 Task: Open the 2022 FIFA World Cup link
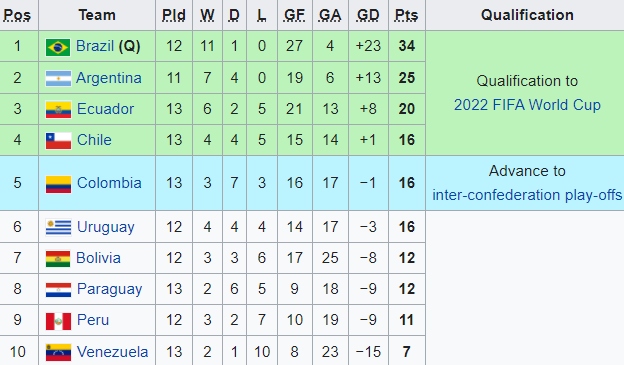[527, 105]
